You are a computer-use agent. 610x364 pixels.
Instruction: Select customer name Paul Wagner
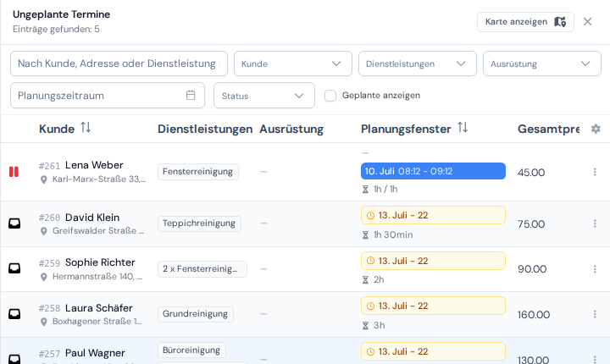(95, 353)
